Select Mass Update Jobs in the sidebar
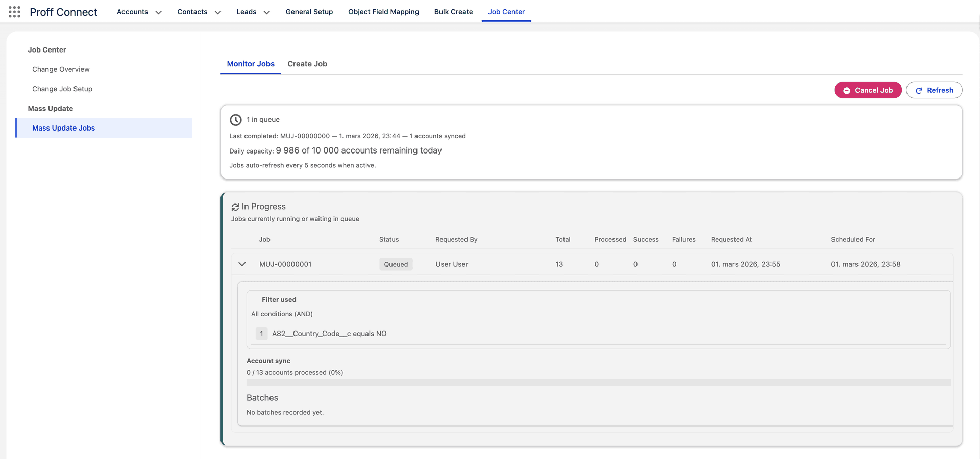980x459 pixels. tap(63, 128)
